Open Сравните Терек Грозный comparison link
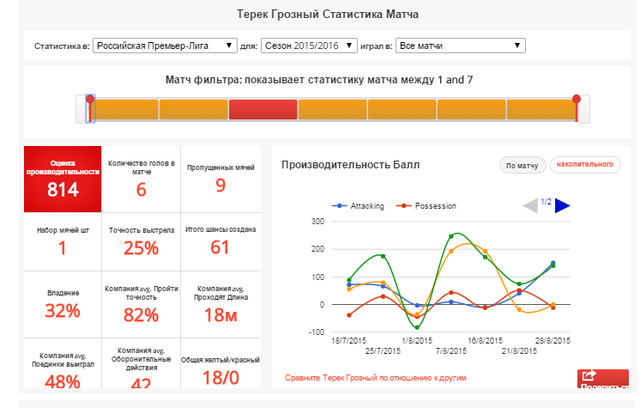 coord(376,378)
